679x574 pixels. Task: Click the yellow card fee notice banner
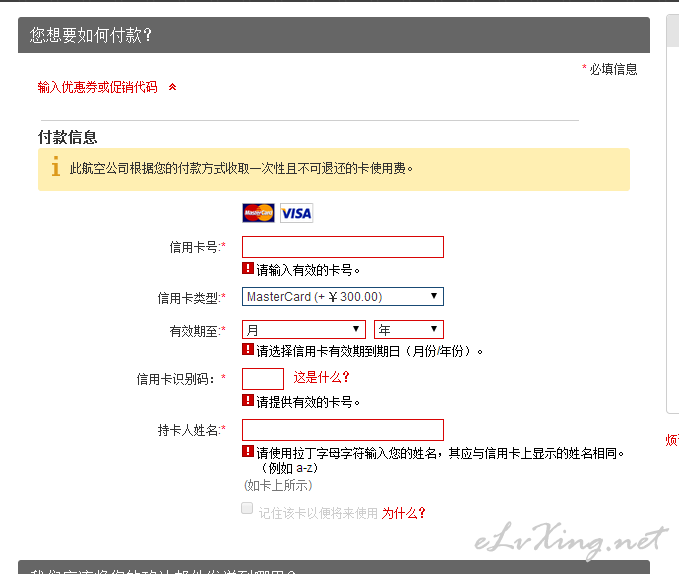334,169
